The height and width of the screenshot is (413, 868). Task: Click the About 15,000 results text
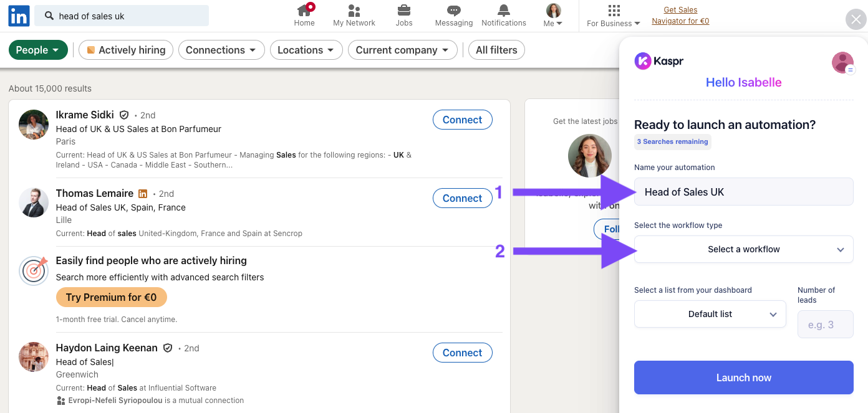[50, 88]
